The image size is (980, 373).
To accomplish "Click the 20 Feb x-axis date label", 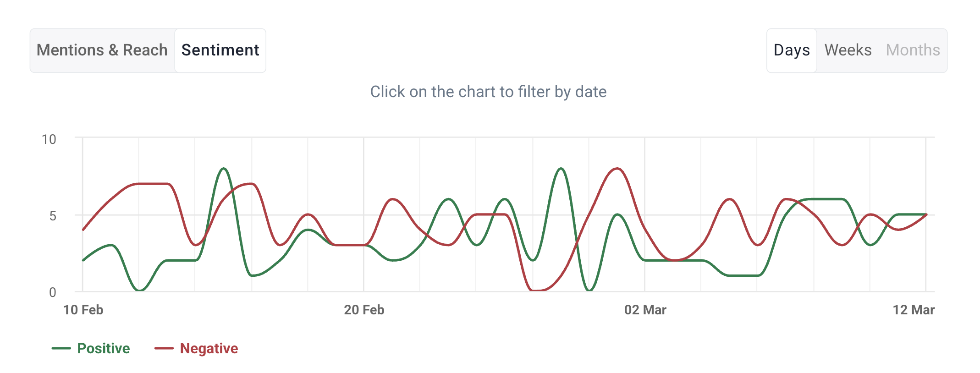I will (x=364, y=310).
